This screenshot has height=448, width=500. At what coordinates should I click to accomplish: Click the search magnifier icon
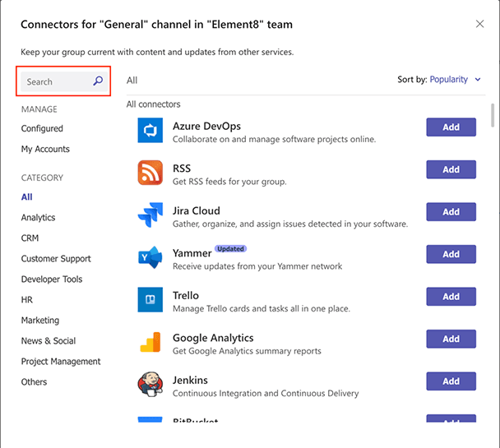tap(98, 81)
